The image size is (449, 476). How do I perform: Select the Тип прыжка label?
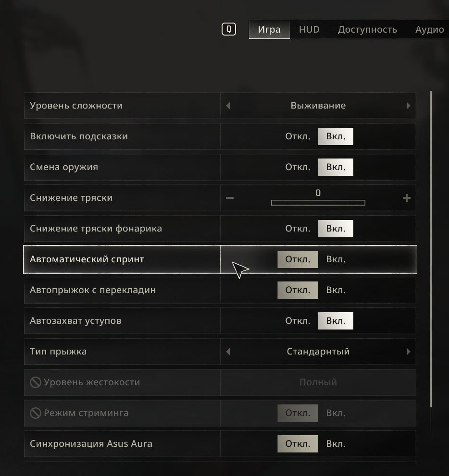tap(58, 352)
